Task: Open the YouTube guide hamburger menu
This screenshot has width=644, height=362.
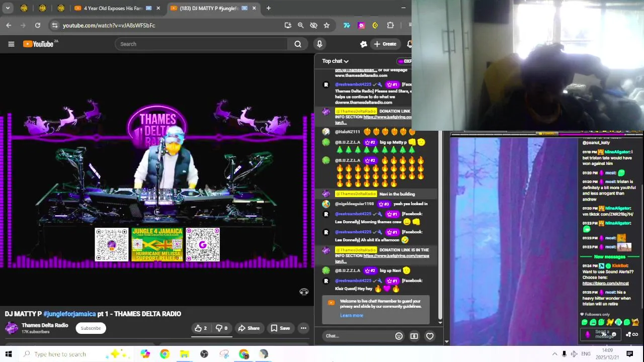Action: (x=11, y=44)
